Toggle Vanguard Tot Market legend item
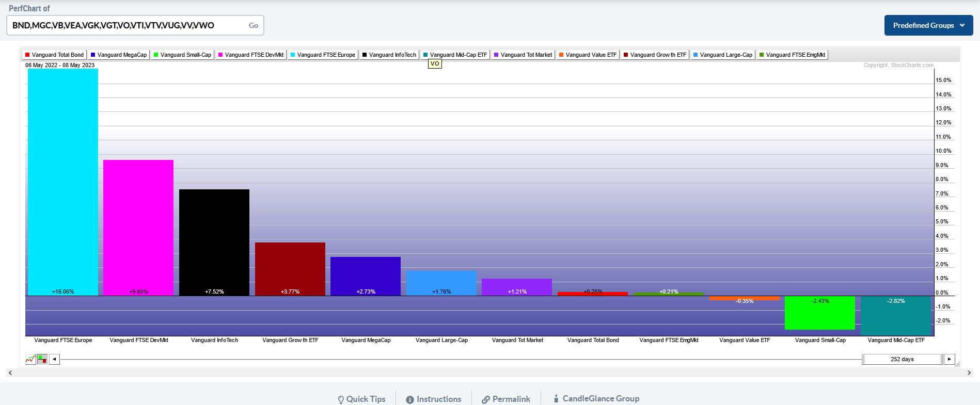The width and height of the screenshot is (980, 405). 523,55
